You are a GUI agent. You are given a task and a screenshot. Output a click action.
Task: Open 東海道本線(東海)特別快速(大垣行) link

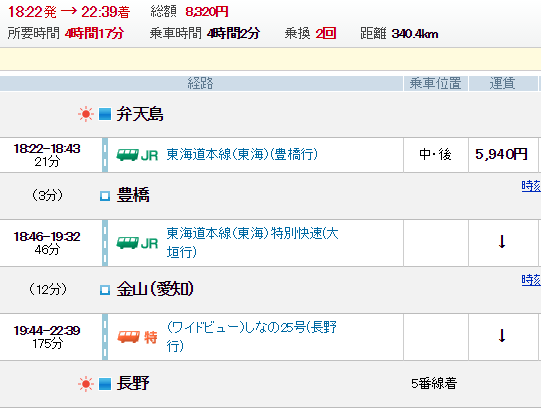(252, 243)
